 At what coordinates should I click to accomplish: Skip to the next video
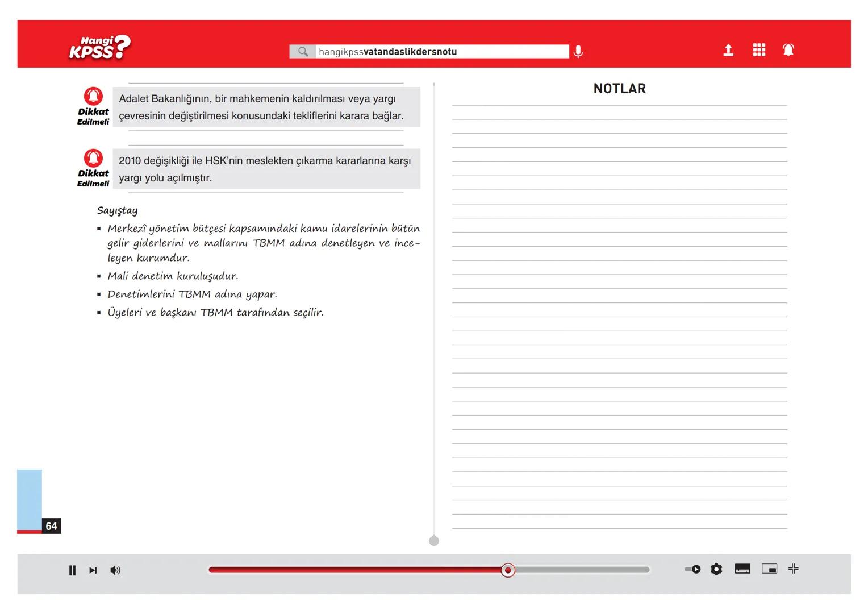93,570
